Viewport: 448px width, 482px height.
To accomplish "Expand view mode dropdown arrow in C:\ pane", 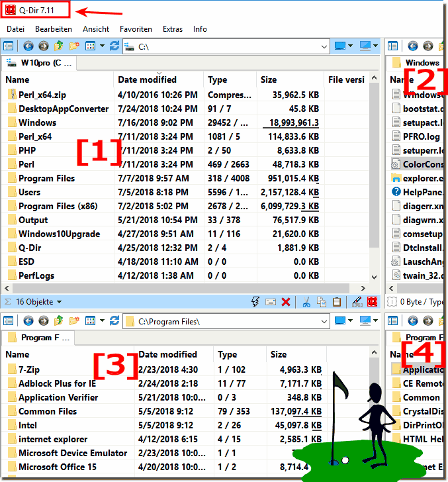I will pyautogui.click(x=102, y=46).
